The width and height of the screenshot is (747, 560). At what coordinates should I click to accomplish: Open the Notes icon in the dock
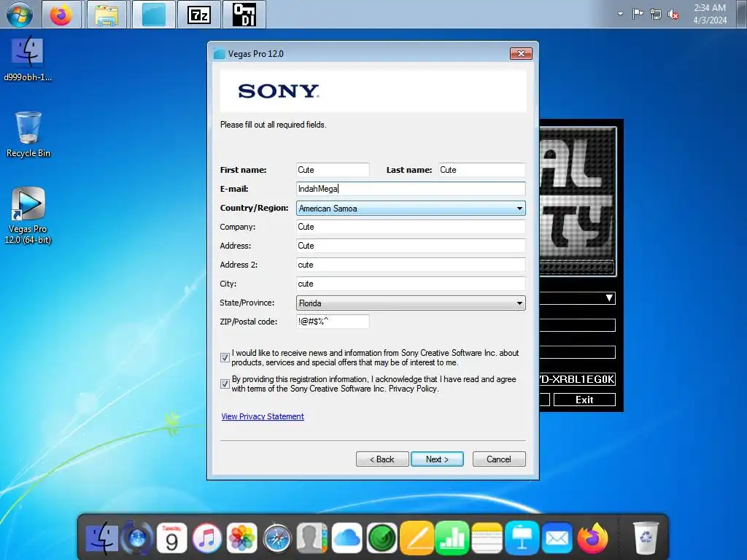[487, 539]
